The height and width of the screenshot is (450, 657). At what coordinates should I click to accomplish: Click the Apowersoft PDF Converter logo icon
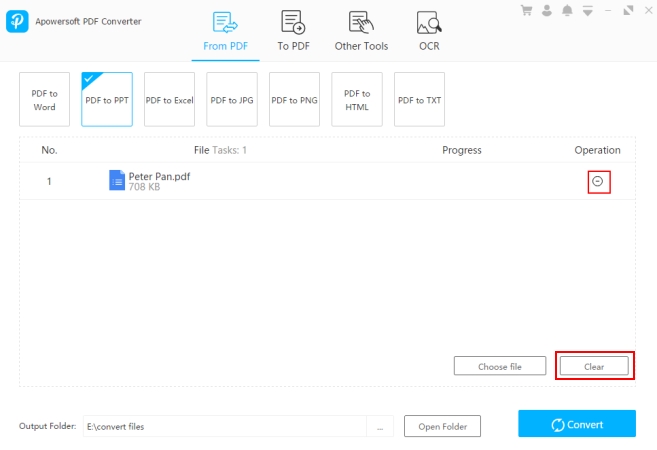point(17,21)
